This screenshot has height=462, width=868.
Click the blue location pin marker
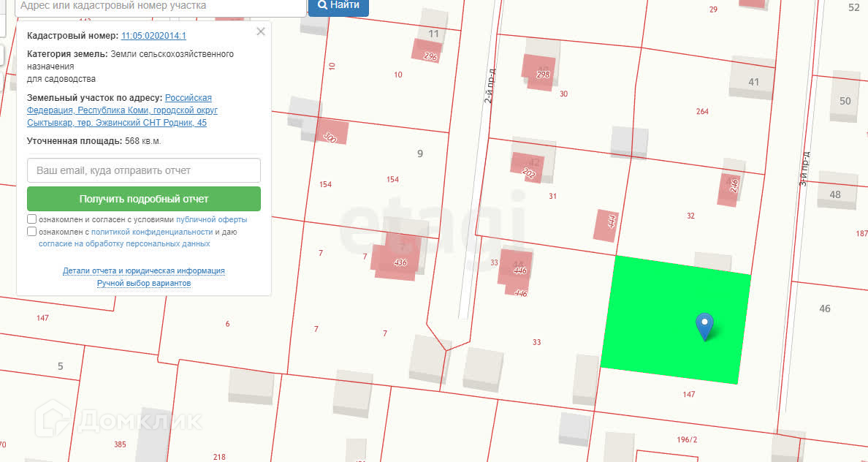[x=704, y=326]
